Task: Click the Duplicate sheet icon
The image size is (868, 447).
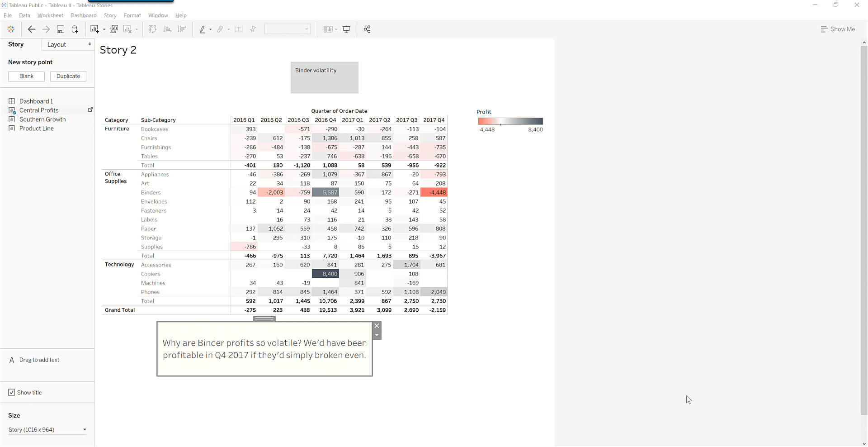Action: point(114,29)
